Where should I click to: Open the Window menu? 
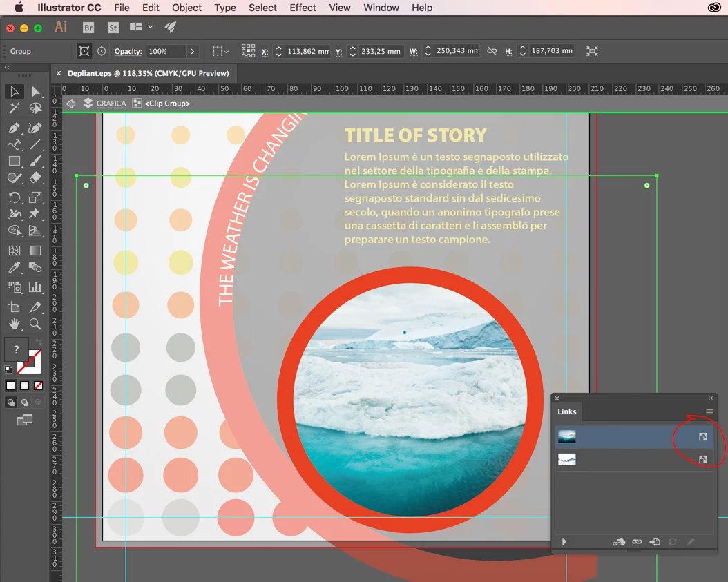[x=381, y=8]
